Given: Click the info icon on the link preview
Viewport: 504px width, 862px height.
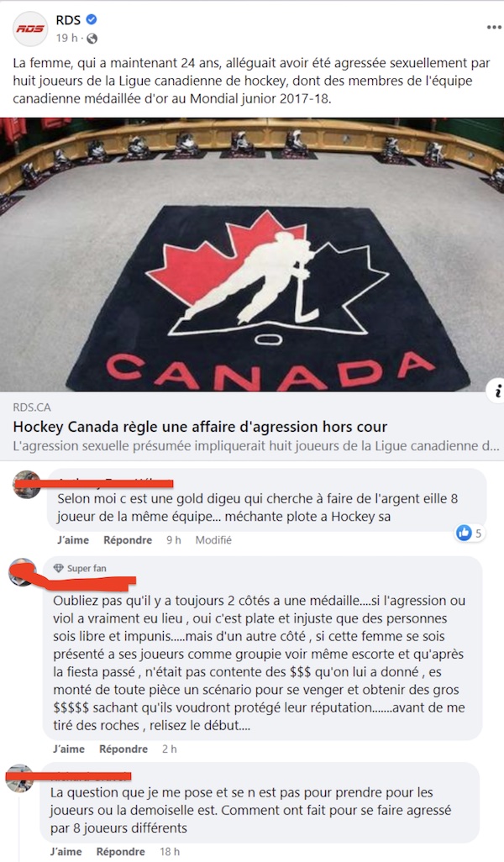Looking at the screenshot, I should point(496,391).
